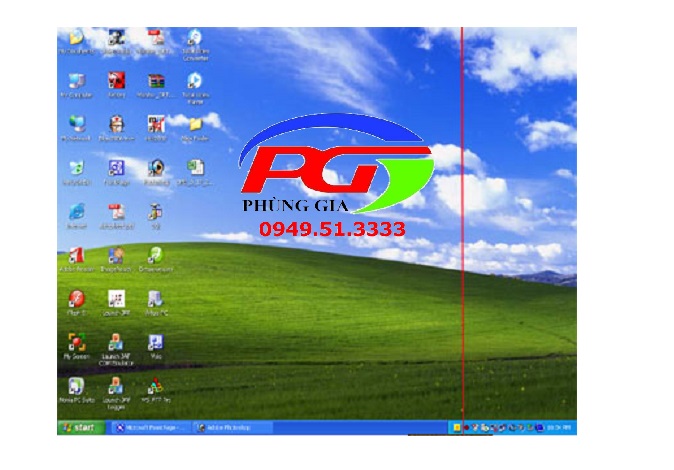The width and height of the screenshot is (674, 470).
Task: Switch to Adobe Photoshop taskbar button
Action: [x=233, y=427]
